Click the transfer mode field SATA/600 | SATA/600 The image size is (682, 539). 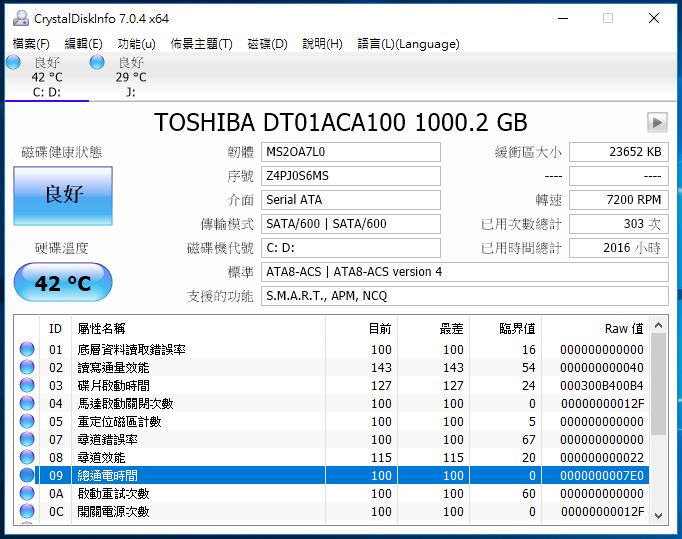351,224
